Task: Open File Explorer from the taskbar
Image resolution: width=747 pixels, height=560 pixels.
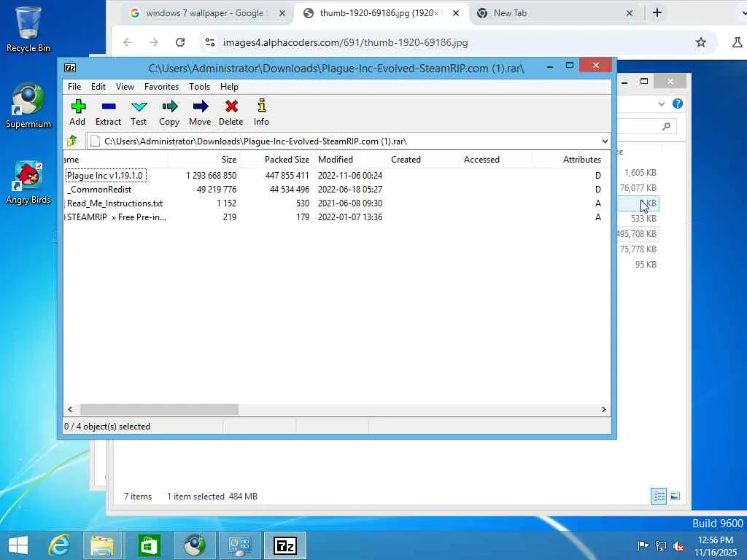Action: (102, 545)
